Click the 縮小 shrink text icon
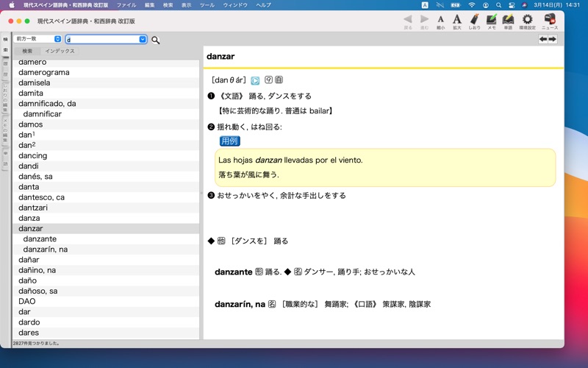 [440, 20]
